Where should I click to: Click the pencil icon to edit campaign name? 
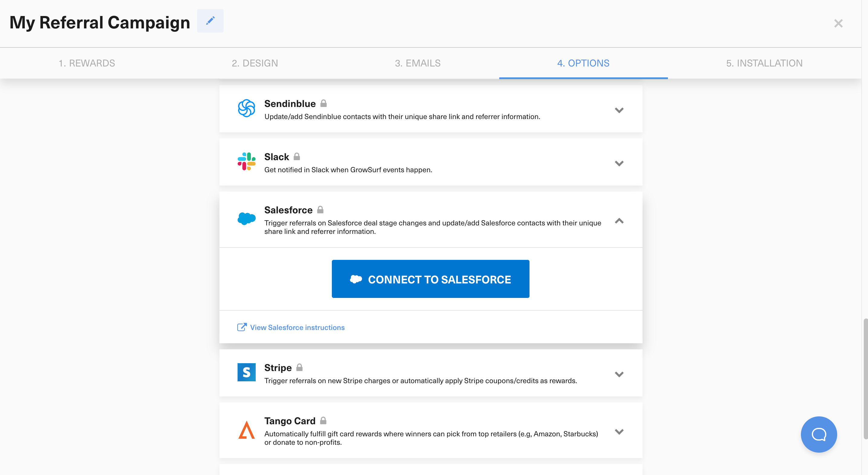(210, 21)
